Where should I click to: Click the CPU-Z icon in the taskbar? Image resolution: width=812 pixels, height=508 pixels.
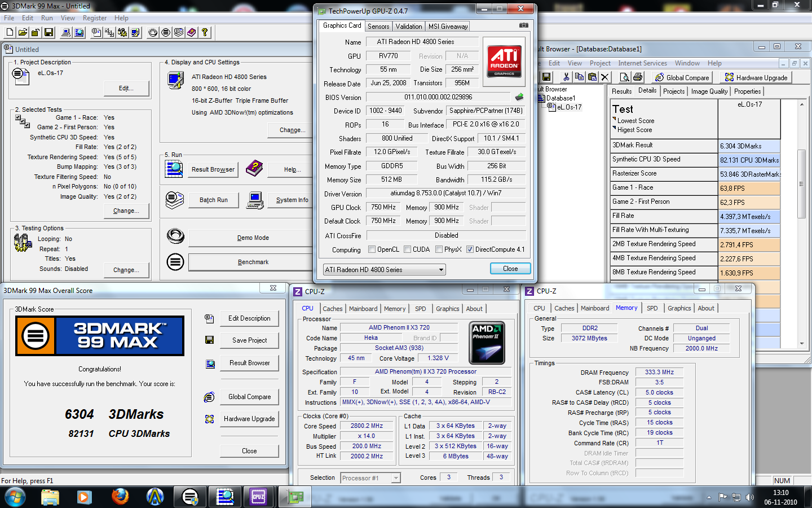click(258, 497)
